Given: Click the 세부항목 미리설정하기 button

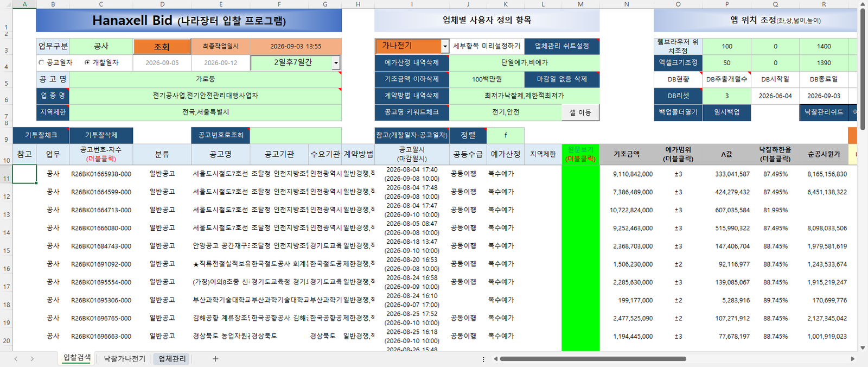Looking at the screenshot, I should click(x=487, y=46).
